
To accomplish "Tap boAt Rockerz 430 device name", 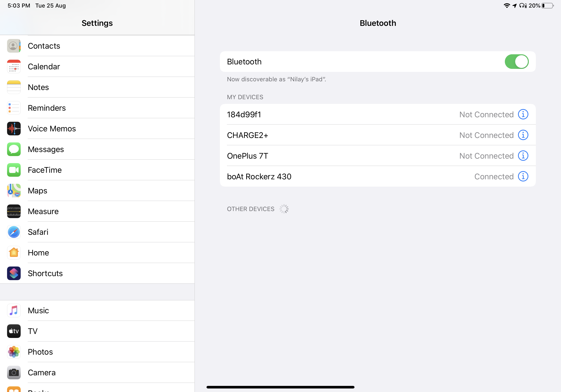I will click(x=259, y=176).
